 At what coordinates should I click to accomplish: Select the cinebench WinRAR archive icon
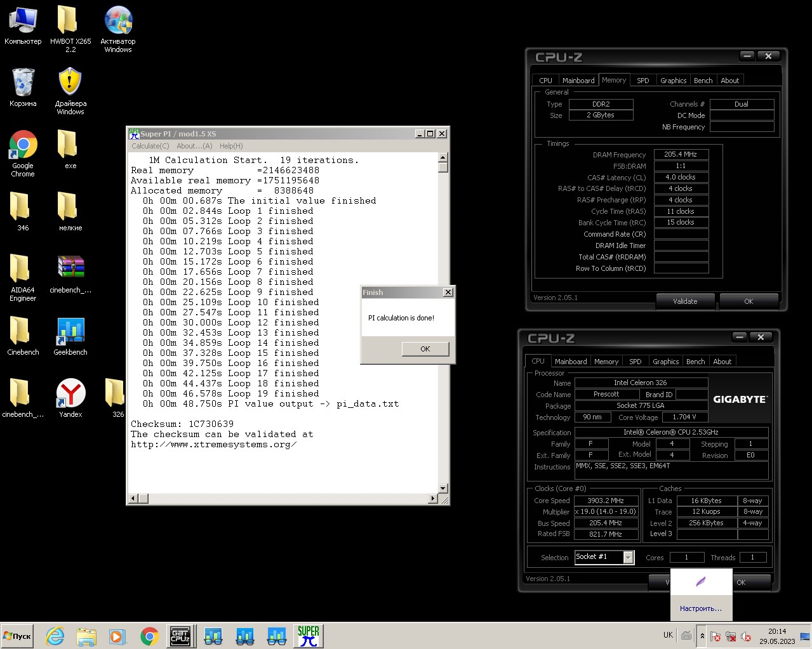pyautogui.click(x=70, y=273)
